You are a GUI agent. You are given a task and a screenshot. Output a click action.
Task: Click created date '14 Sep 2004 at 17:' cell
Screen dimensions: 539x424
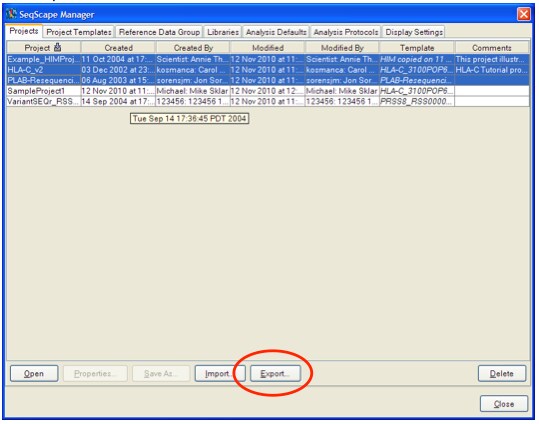point(118,101)
